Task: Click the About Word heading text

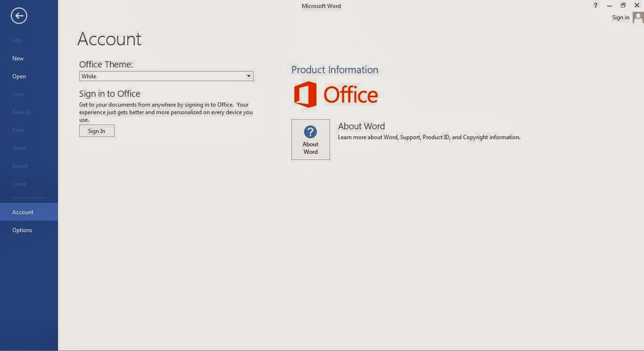Action: (x=361, y=126)
